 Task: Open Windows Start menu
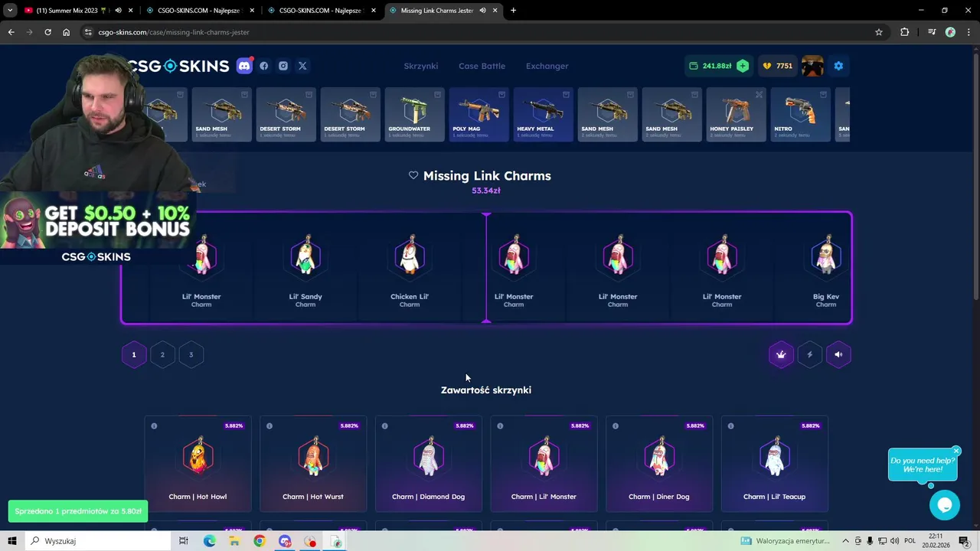12,541
